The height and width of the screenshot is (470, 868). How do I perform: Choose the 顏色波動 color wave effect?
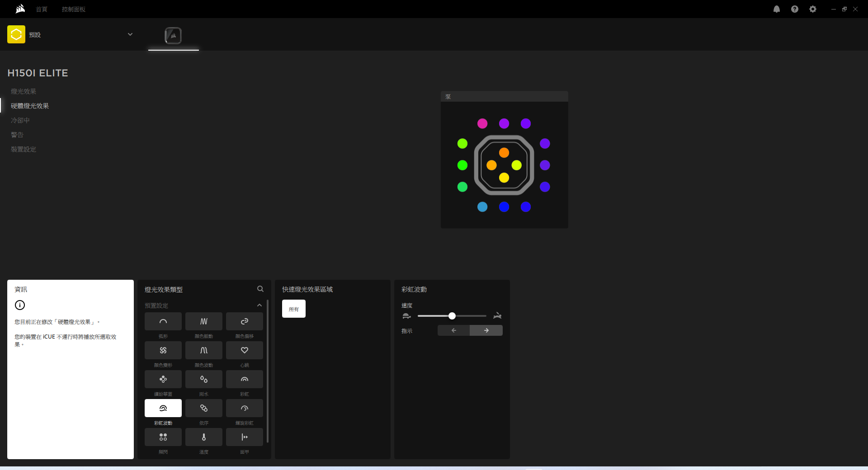tap(203, 350)
